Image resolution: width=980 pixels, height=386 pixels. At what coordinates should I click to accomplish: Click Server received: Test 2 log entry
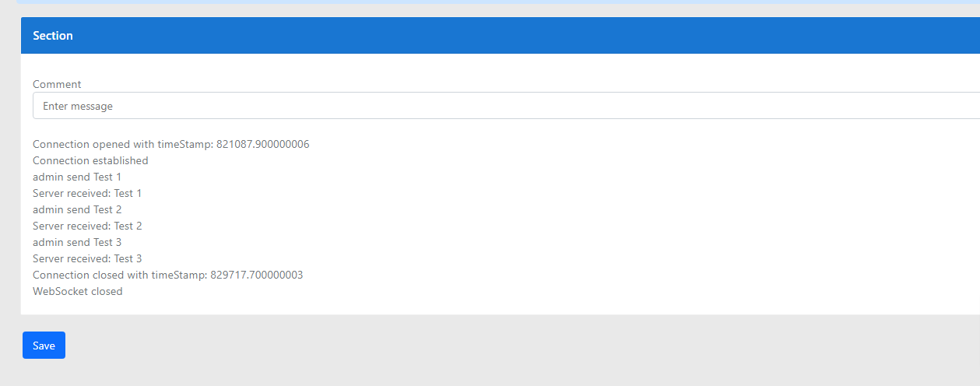87,226
